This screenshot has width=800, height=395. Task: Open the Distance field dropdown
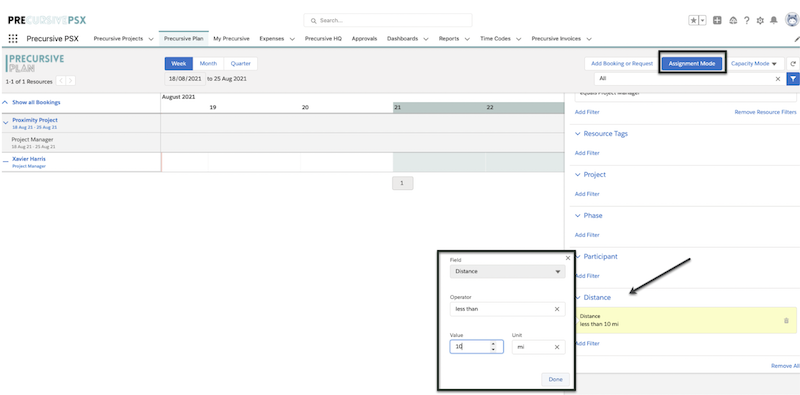pyautogui.click(x=507, y=271)
